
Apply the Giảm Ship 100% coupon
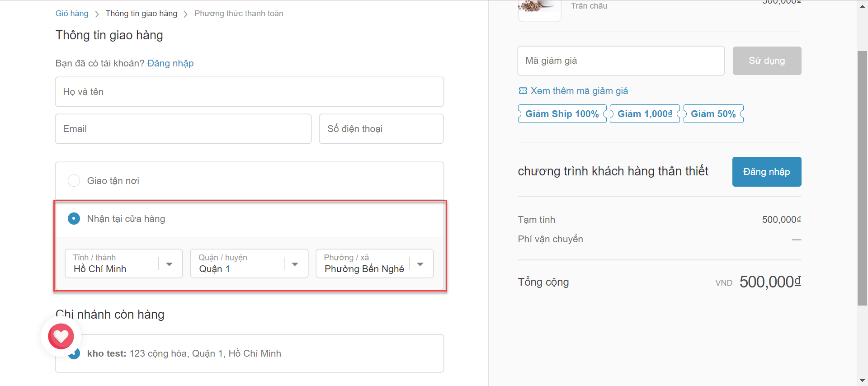pos(562,114)
